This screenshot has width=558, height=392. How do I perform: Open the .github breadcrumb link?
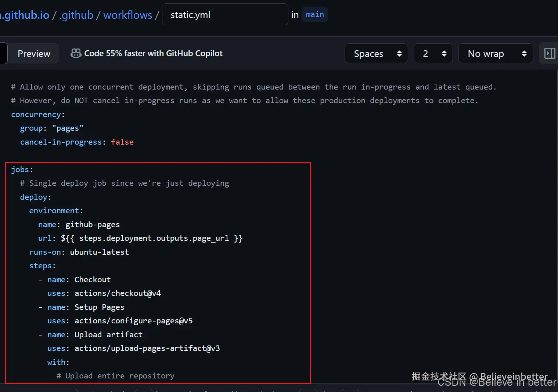pyautogui.click(x=76, y=15)
